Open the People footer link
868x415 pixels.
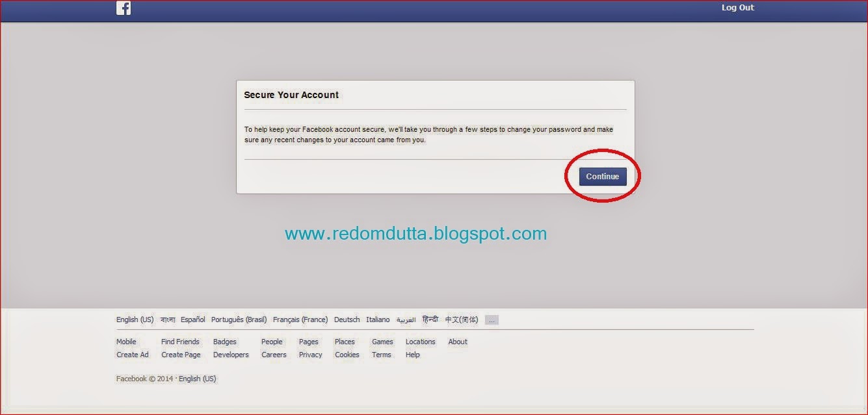pos(272,342)
